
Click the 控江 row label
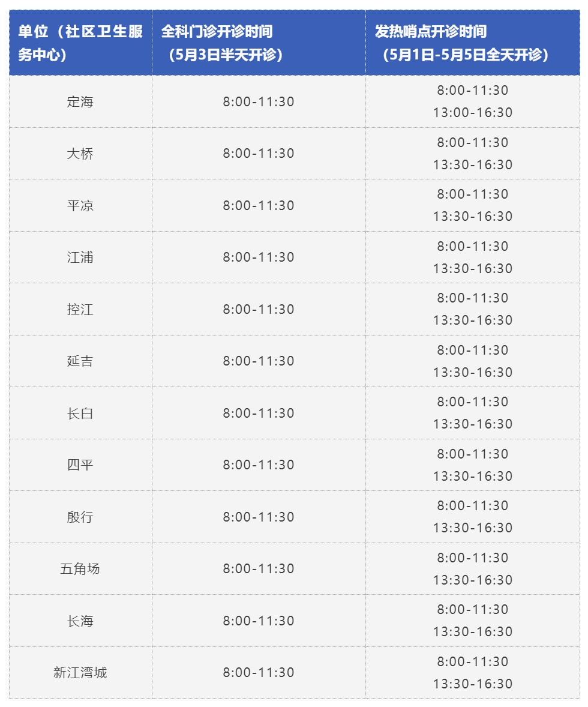click(80, 310)
